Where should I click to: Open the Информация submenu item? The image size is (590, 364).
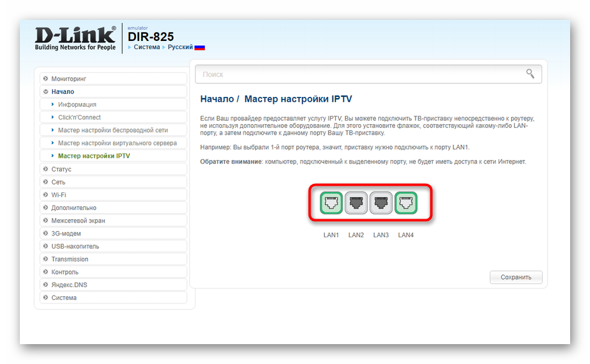(x=77, y=105)
